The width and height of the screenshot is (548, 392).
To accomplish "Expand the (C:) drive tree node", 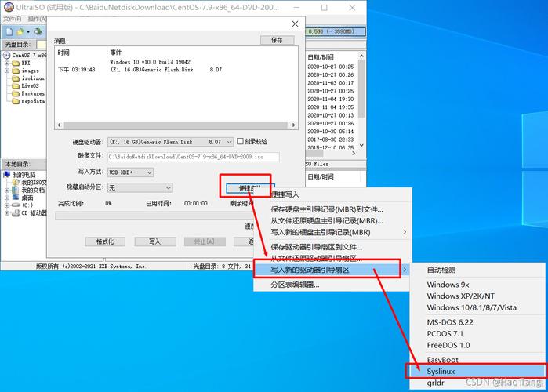I will coord(7,205).
